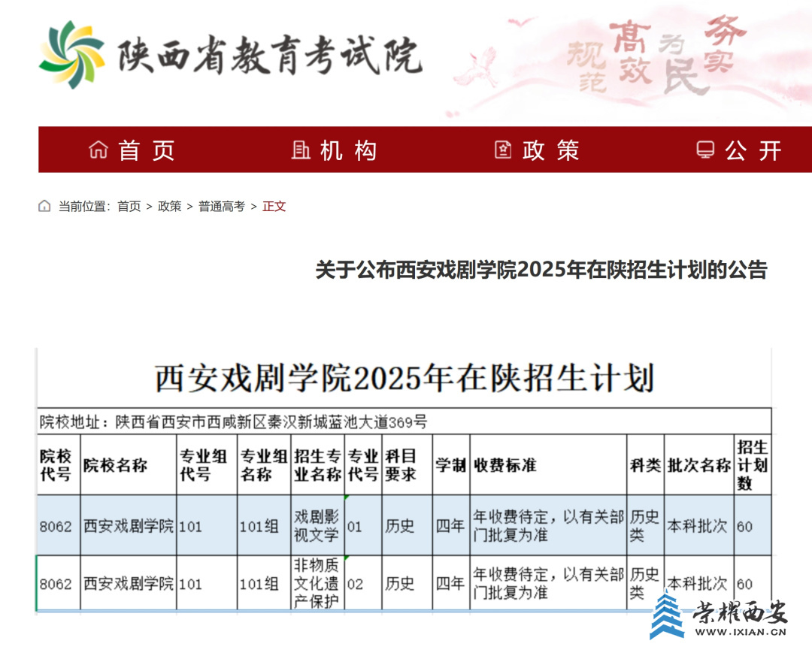Click 四年 in the 非物质文化遗产保护 row

[x=450, y=584]
